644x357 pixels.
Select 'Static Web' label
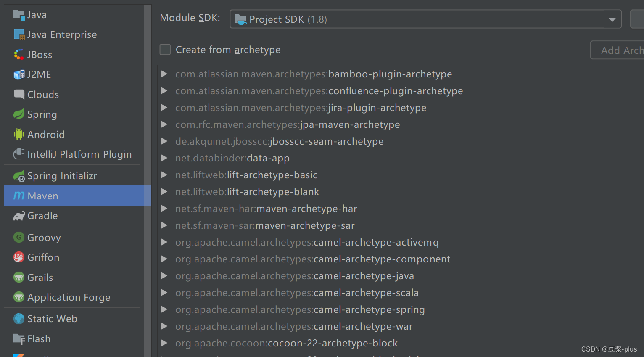pyautogui.click(x=52, y=319)
